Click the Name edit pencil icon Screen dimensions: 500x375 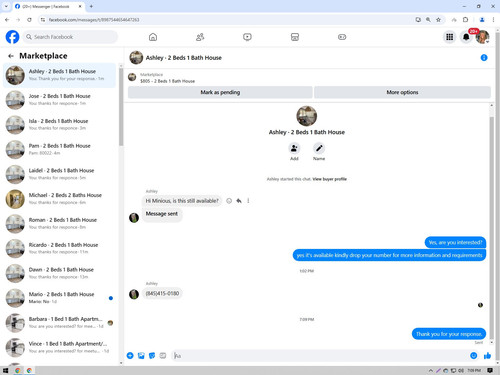click(319, 148)
